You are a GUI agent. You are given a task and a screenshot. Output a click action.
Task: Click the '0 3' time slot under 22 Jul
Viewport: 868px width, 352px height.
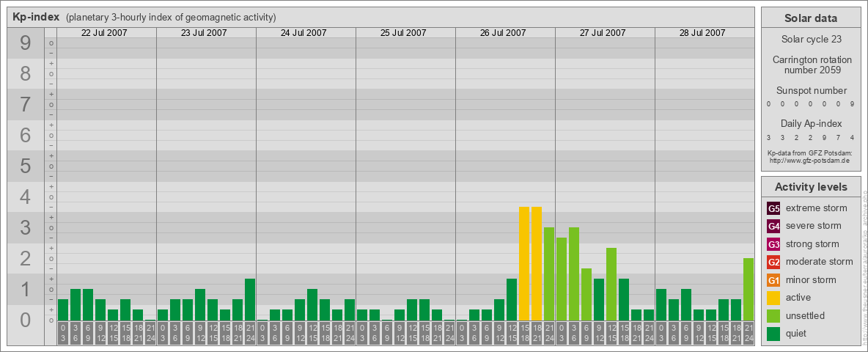pos(63,333)
